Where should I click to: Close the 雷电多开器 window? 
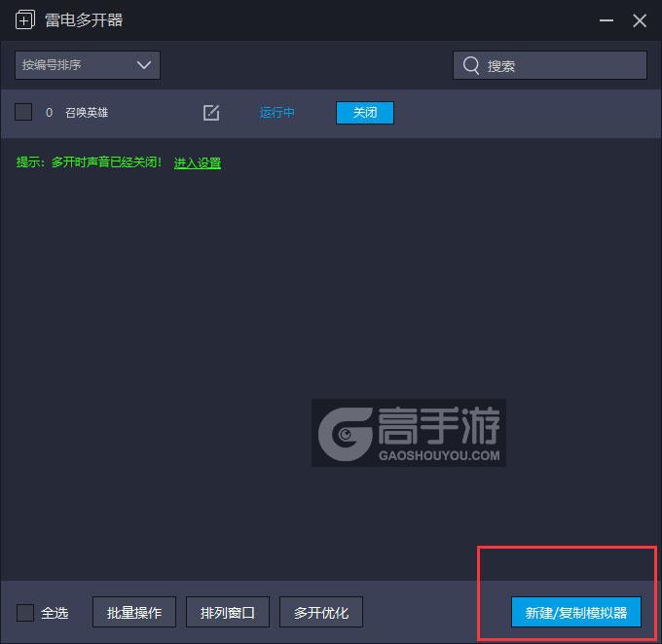coord(640,20)
